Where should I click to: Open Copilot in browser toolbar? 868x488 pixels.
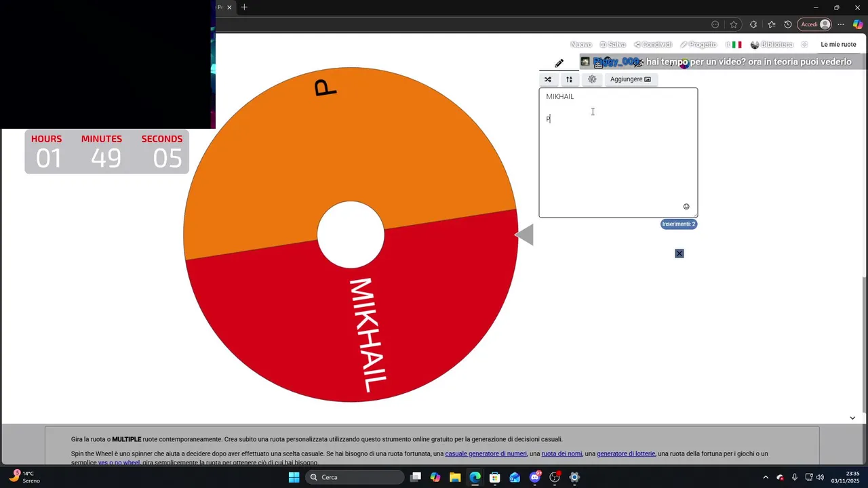click(x=858, y=24)
